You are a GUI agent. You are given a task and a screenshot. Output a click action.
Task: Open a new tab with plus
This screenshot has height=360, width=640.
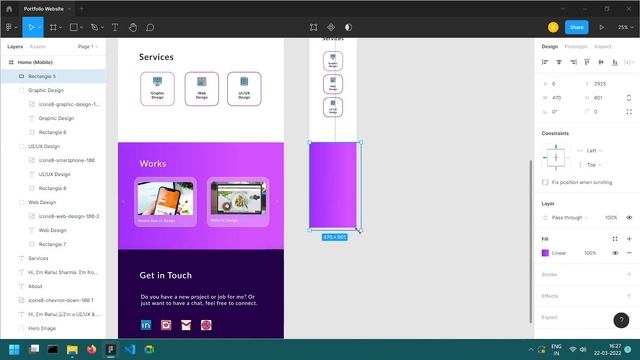coord(81,9)
